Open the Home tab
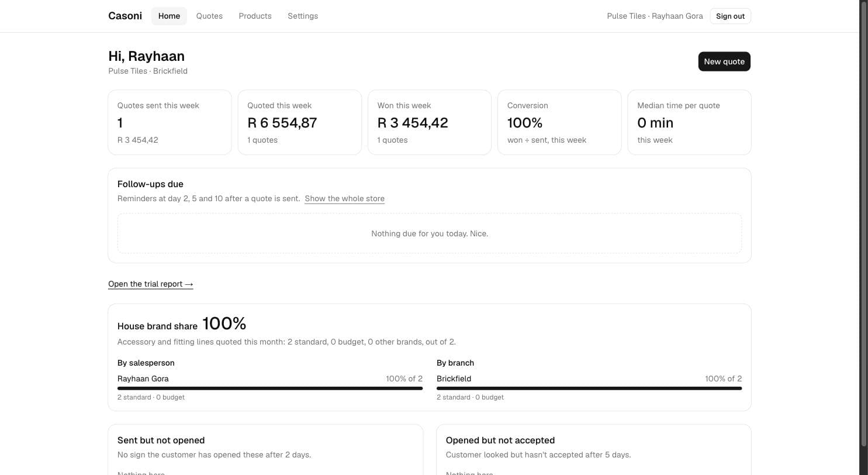 pyautogui.click(x=169, y=16)
